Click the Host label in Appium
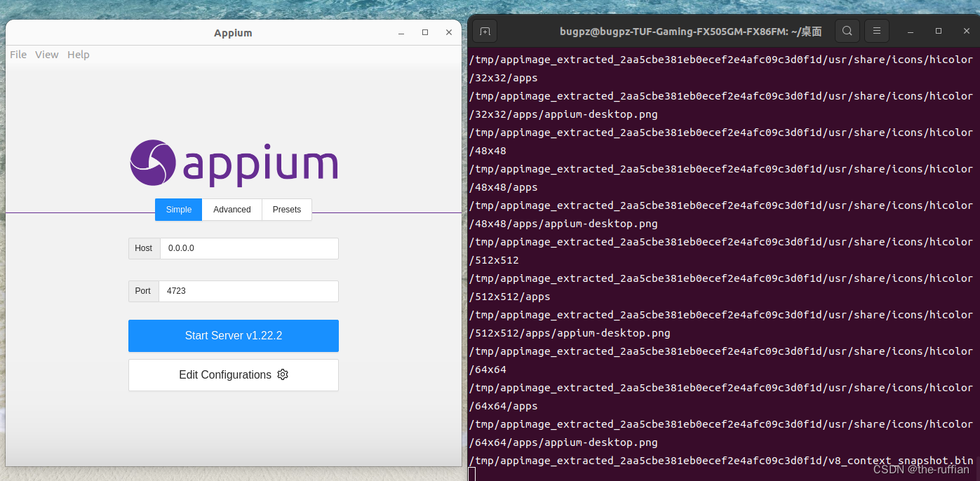Image resolution: width=980 pixels, height=481 pixels. 144,248
